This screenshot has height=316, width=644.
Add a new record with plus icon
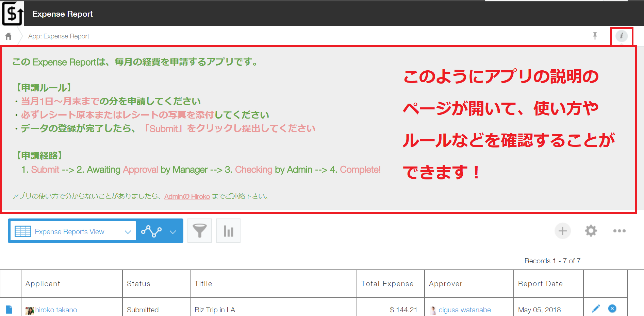click(x=563, y=231)
